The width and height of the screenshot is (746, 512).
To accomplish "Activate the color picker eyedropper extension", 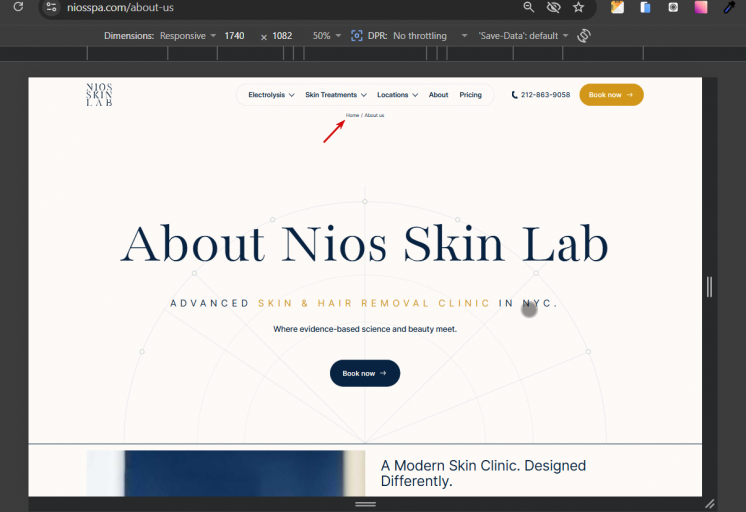I will tap(729, 7).
